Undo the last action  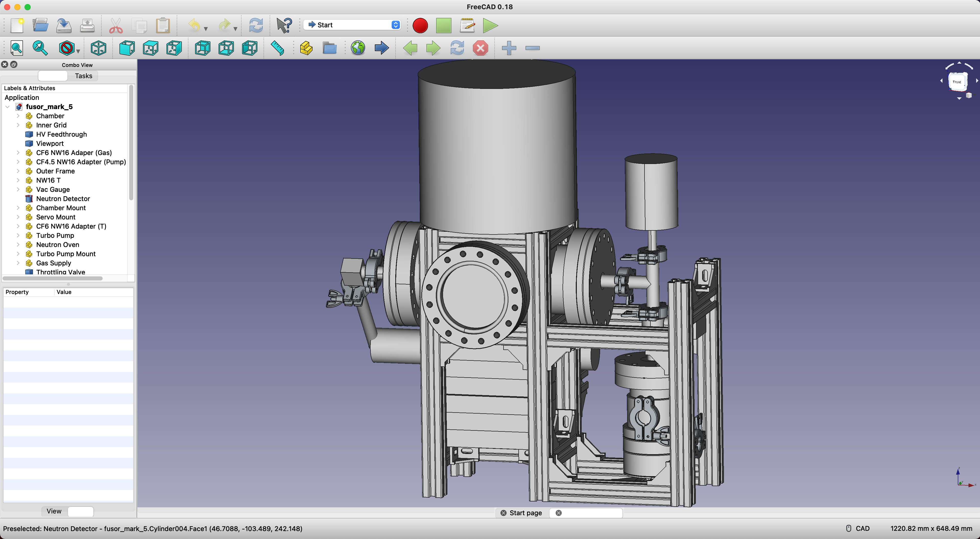coord(194,26)
